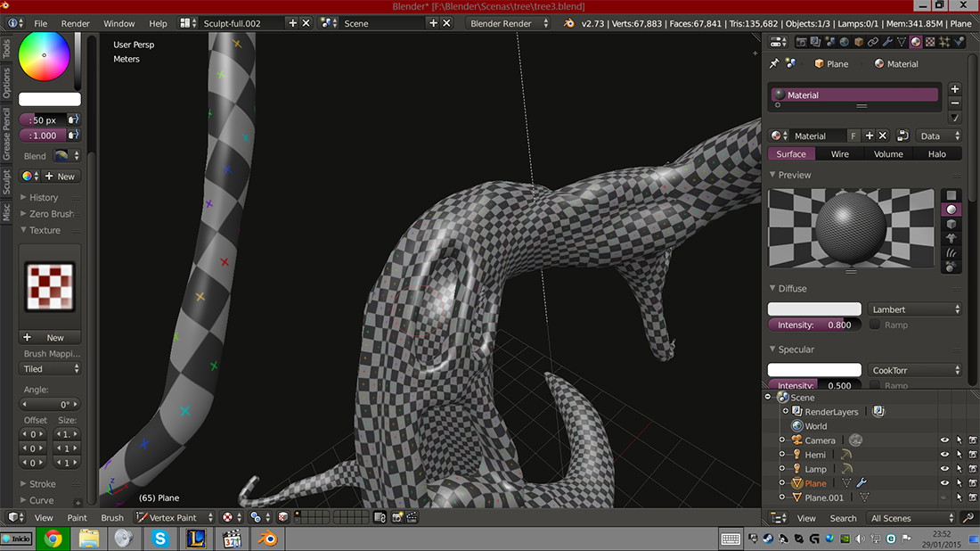Open the Modifiers wrench tab
980x551 pixels.
pyautogui.click(x=887, y=43)
